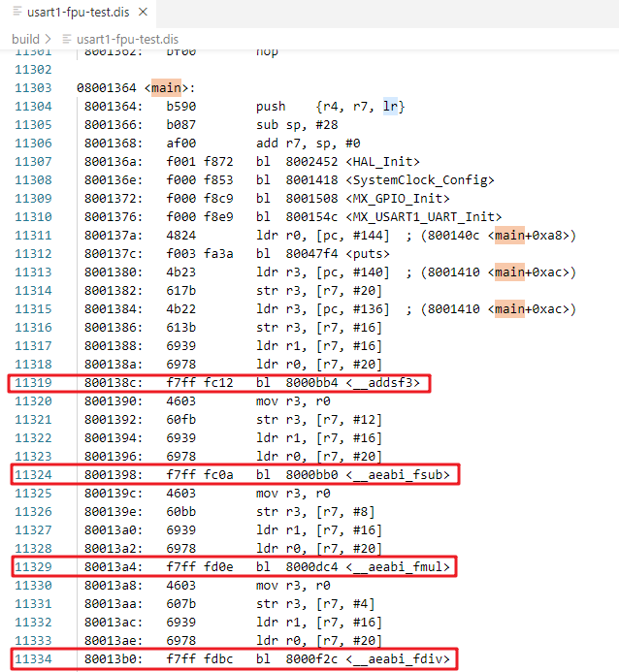619x672 pixels.
Task: Click the sub sp, #28 instruction
Action: (x=297, y=125)
